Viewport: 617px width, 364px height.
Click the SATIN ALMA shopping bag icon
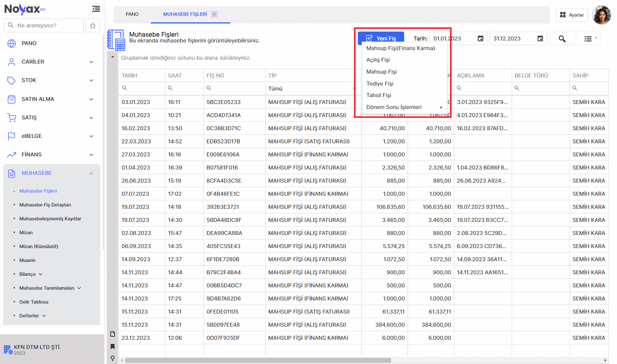[12, 99]
